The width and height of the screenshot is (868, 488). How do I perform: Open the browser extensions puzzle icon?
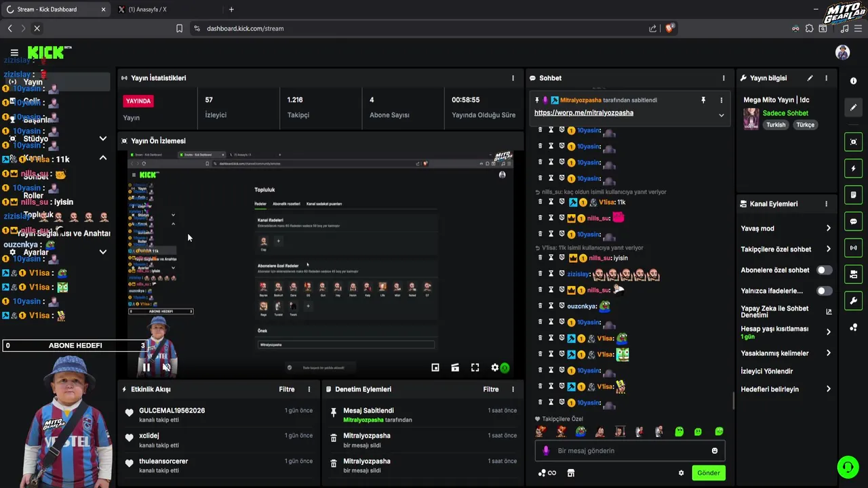[809, 28]
